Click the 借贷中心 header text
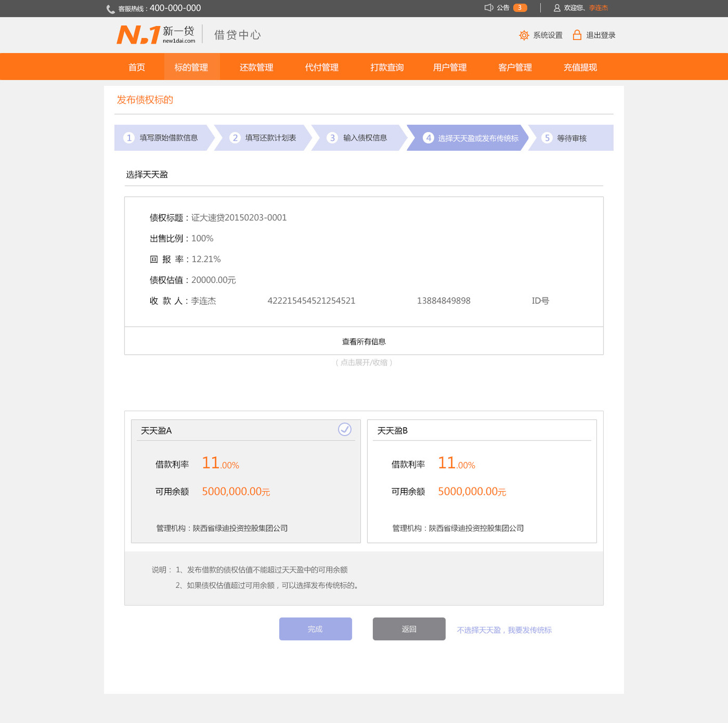 (x=238, y=35)
